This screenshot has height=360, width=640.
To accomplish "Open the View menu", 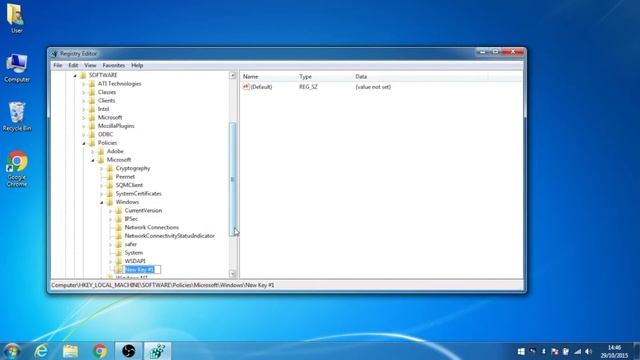I will [x=90, y=65].
